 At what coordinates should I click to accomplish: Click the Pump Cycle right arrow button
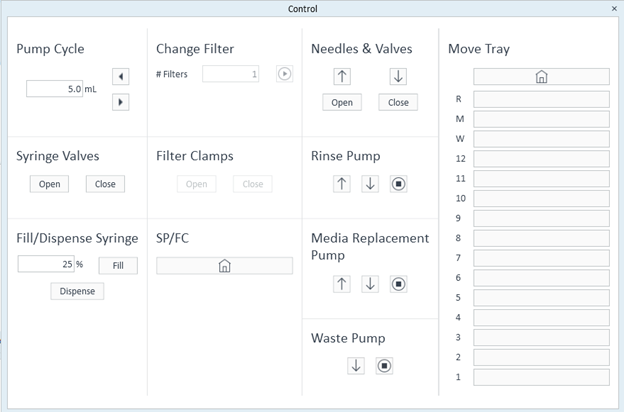click(x=121, y=102)
